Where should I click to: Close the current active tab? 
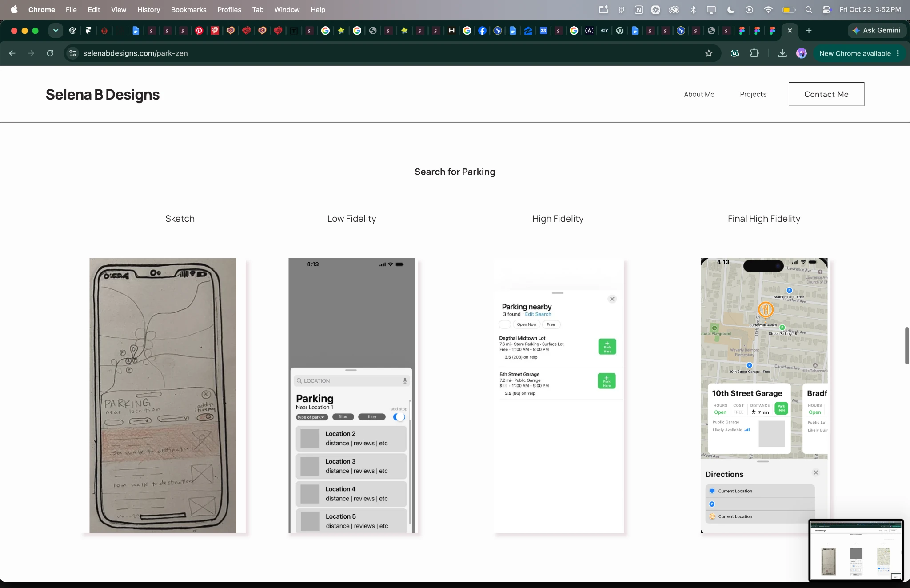point(790,31)
